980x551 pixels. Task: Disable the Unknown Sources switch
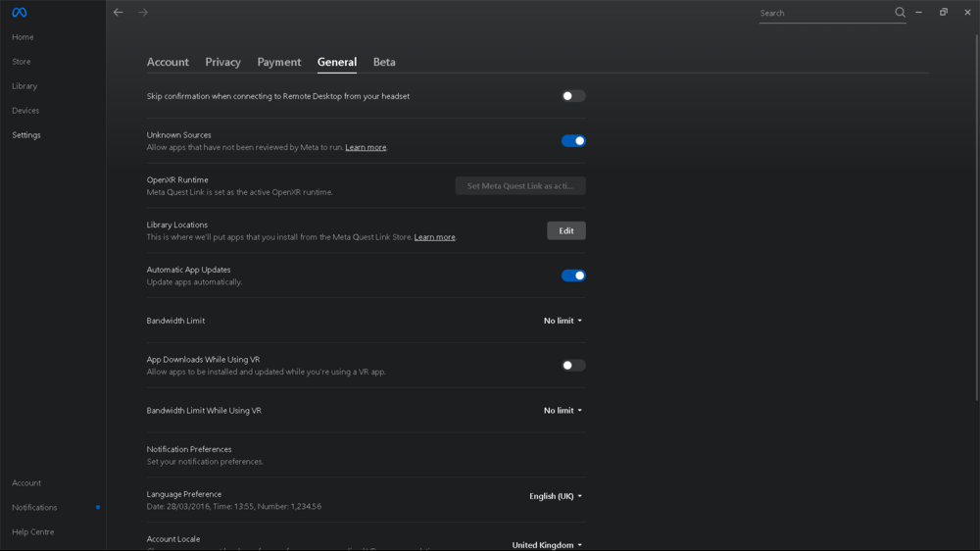(x=573, y=141)
